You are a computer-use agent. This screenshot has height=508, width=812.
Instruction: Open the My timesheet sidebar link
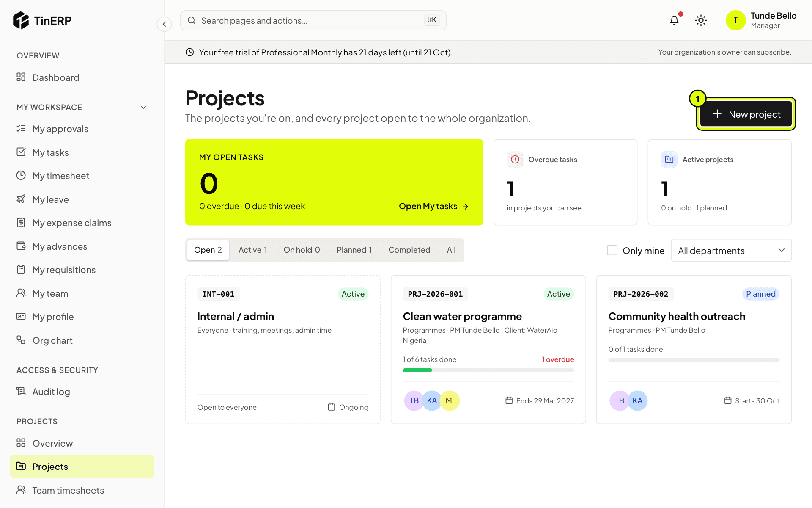[82, 176]
